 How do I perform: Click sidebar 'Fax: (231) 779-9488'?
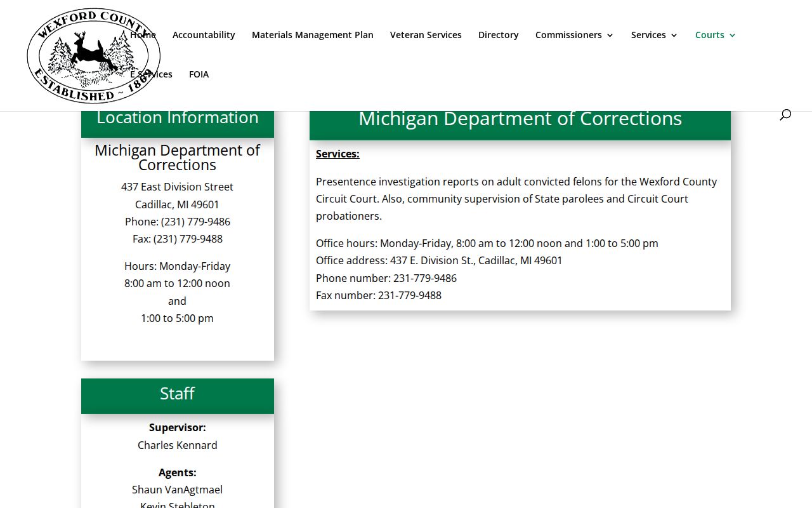178,239
